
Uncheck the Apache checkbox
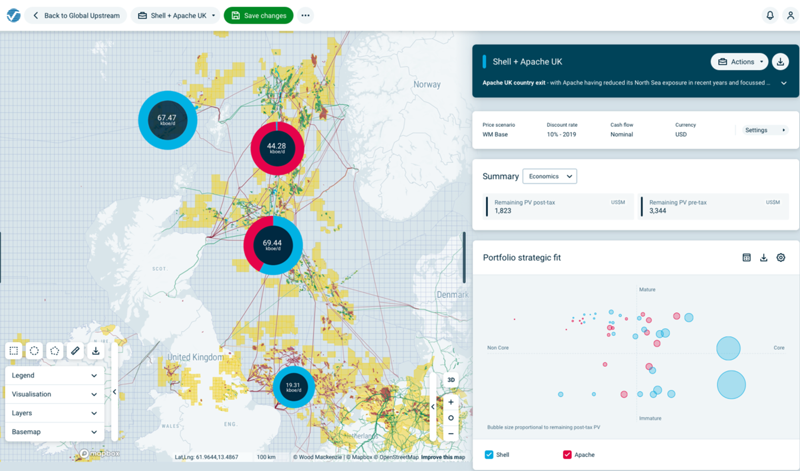[567, 454]
